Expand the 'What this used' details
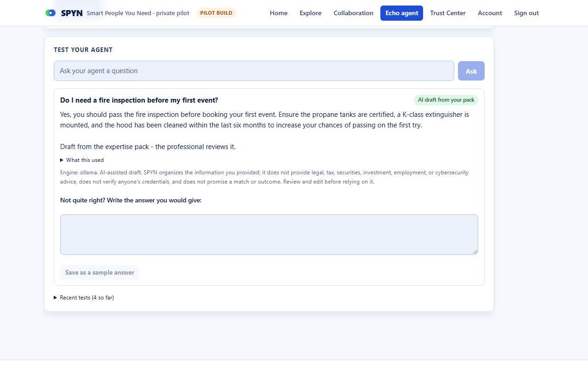The width and height of the screenshot is (588, 368). (x=82, y=160)
